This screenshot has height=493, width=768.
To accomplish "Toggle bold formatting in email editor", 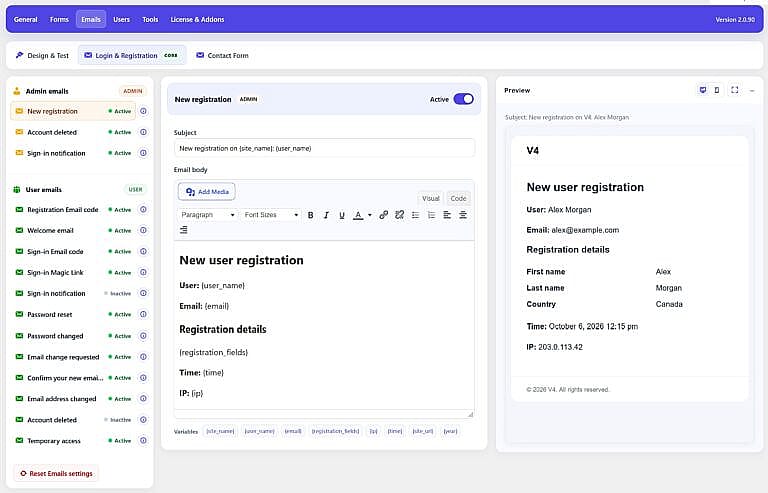I will coord(311,215).
